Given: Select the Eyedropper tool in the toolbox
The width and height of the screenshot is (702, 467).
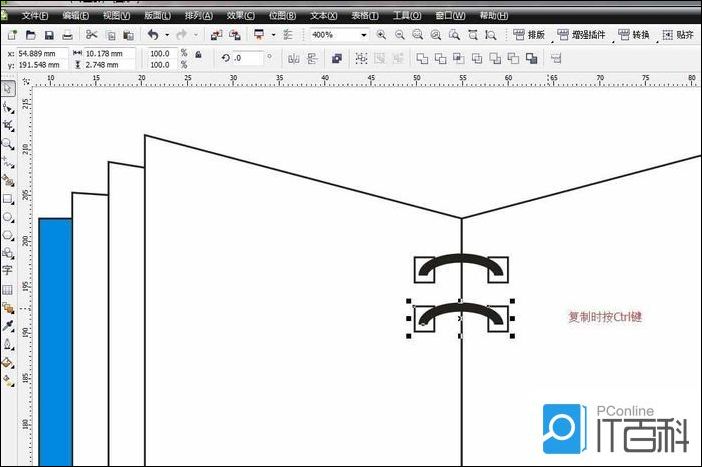Looking at the screenshot, I should 8,325.
